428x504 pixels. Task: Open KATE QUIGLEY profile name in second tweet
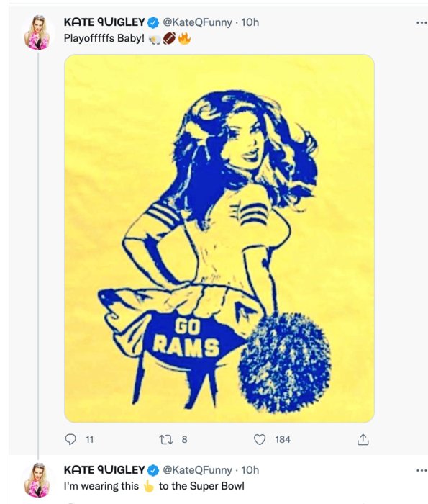(x=104, y=470)
